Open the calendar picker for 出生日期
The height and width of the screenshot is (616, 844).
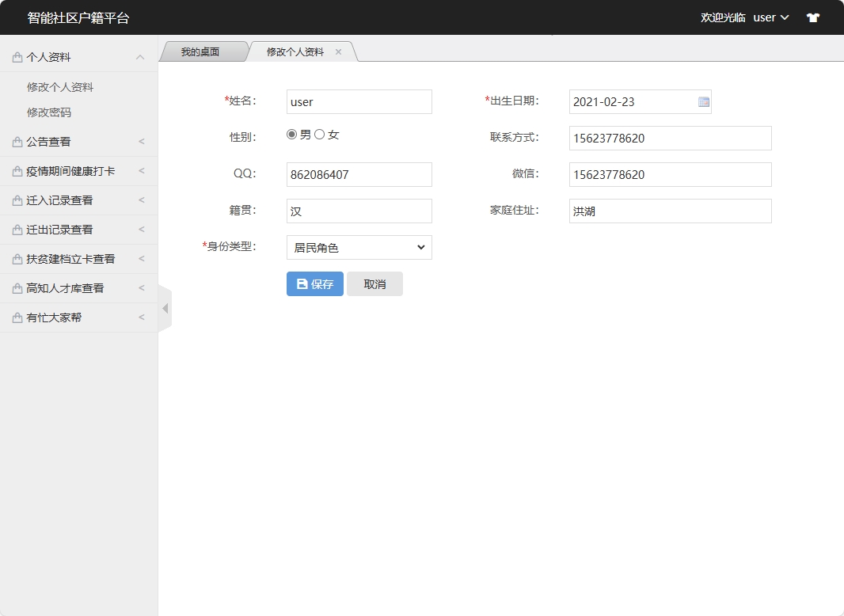tap(703, 101)
